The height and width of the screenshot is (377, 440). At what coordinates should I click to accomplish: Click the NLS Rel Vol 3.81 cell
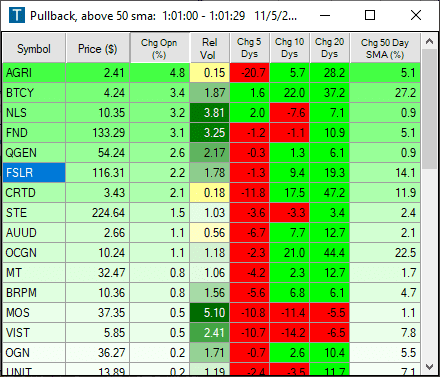tap(210, 113)
